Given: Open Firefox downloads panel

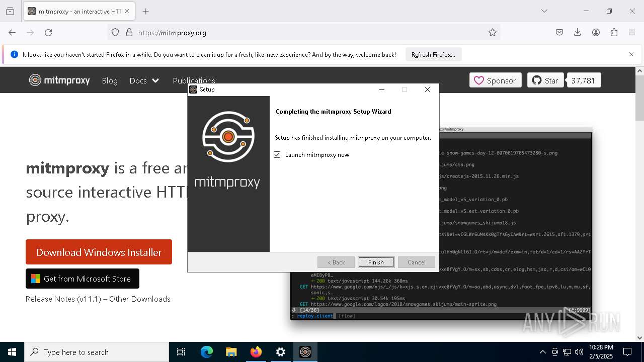Looking at the screenshot, I should point(578,32).
